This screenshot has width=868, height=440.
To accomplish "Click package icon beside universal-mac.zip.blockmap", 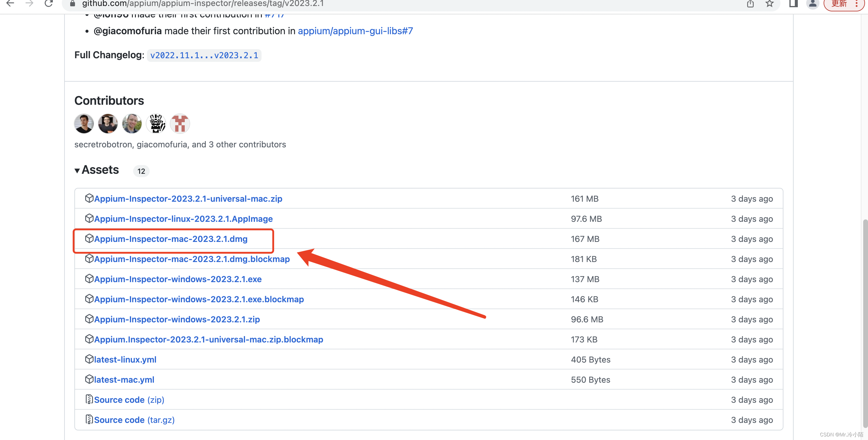I will point(89,339).
